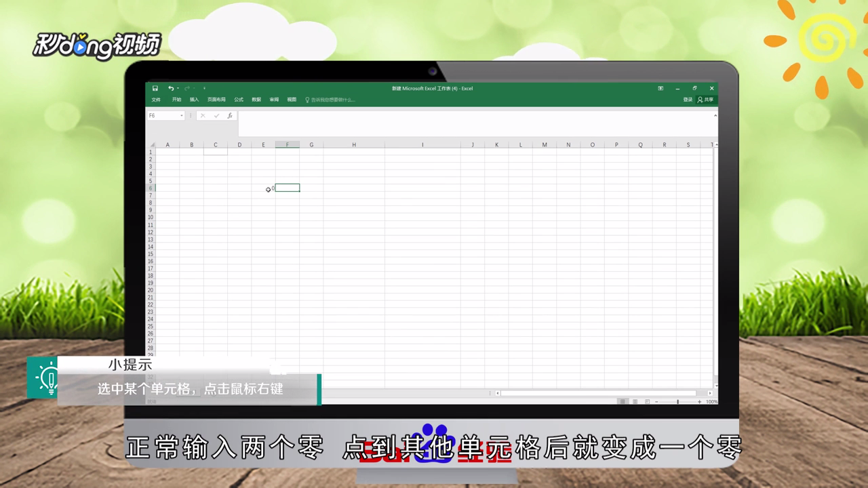Open the Undo history dropdown arrow

178,88
